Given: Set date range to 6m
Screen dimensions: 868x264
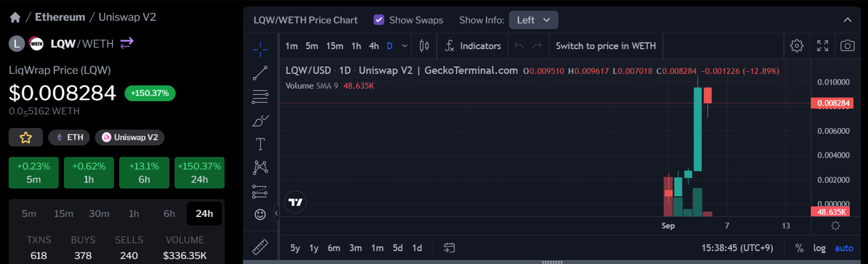Looking at the screenshot, I should [x=334, y=248].
